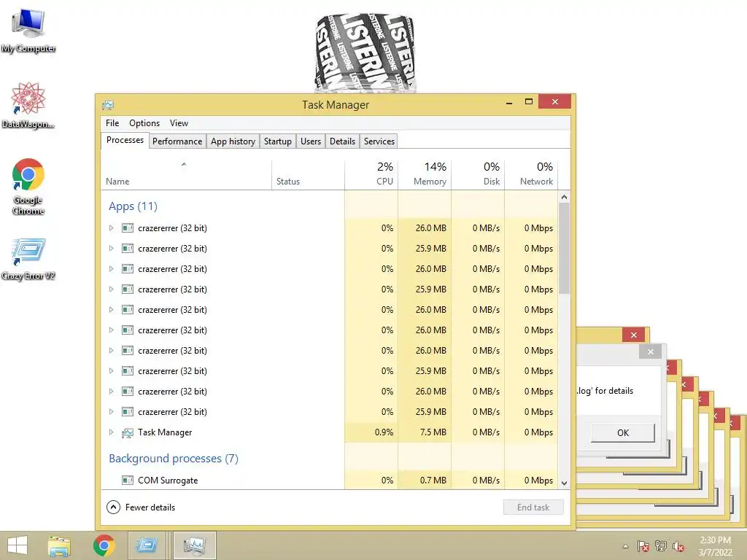The width and height of the screenshot is (747, 560).
Task: Collapse with the Fewer details button
Action: [x=141, y=507]
